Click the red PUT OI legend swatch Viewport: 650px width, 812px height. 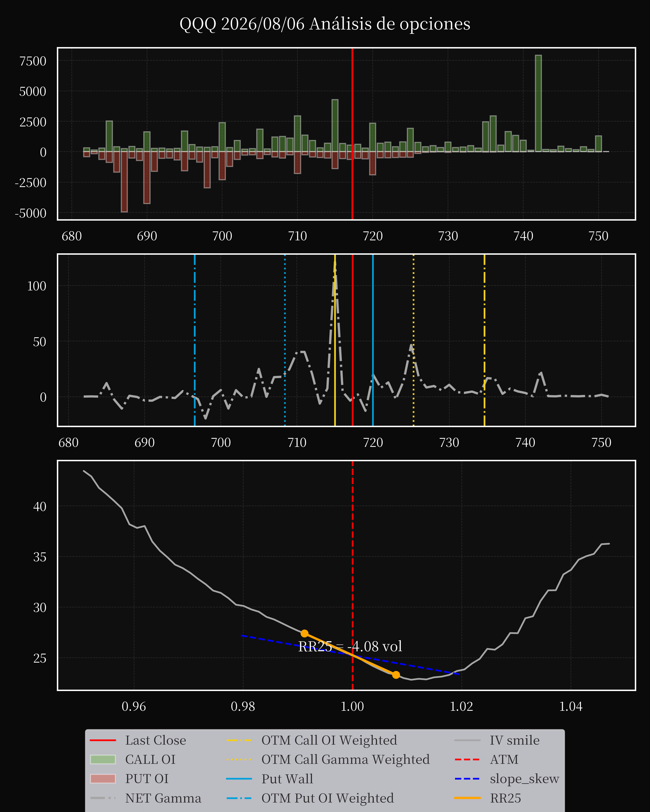pos(103,779)
